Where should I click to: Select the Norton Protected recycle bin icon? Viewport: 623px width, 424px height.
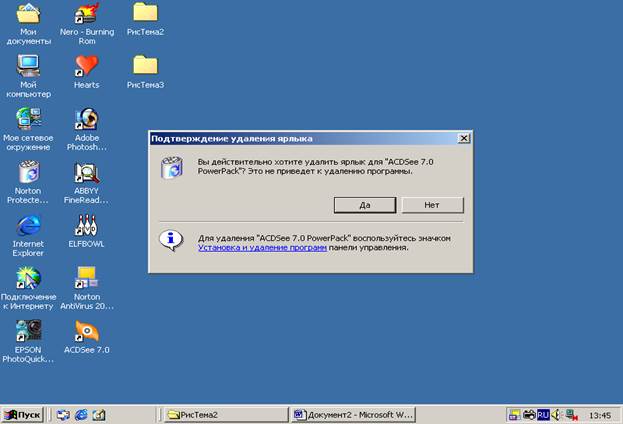coord(28,182)
